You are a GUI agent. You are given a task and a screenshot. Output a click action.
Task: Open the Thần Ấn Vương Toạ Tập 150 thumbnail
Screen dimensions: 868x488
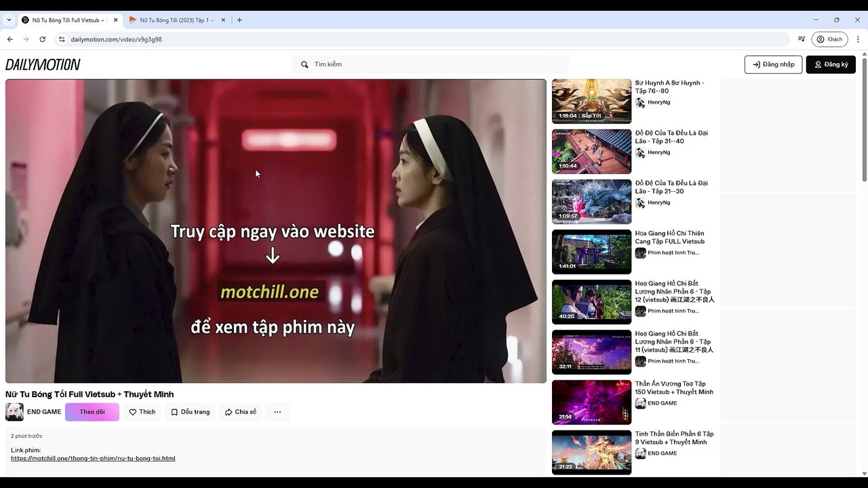click(x=591, y=403)
